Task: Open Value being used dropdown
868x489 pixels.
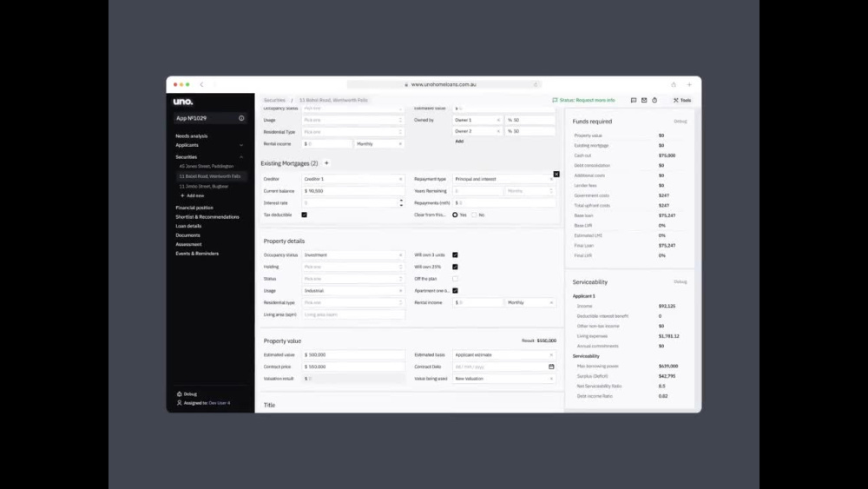Action: pyautogui.click(x=503, y=379)
